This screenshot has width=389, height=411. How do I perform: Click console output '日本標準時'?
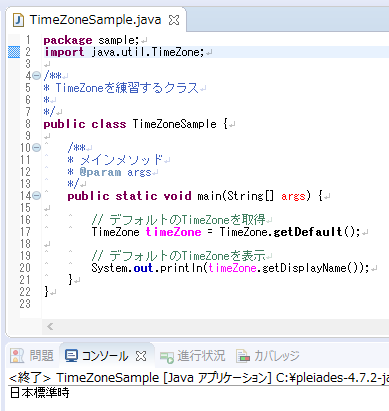point(39,393)
